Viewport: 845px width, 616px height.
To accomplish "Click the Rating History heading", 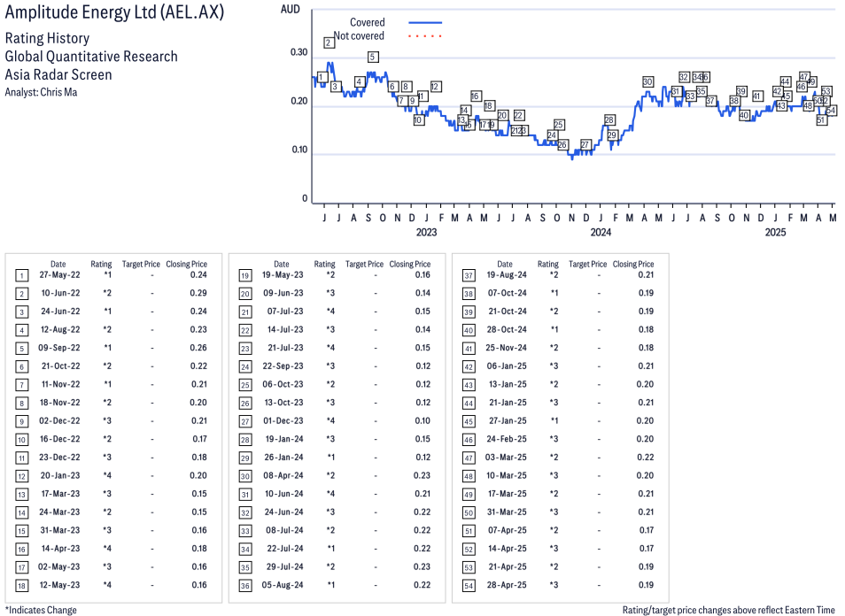I will pos(48,38).
